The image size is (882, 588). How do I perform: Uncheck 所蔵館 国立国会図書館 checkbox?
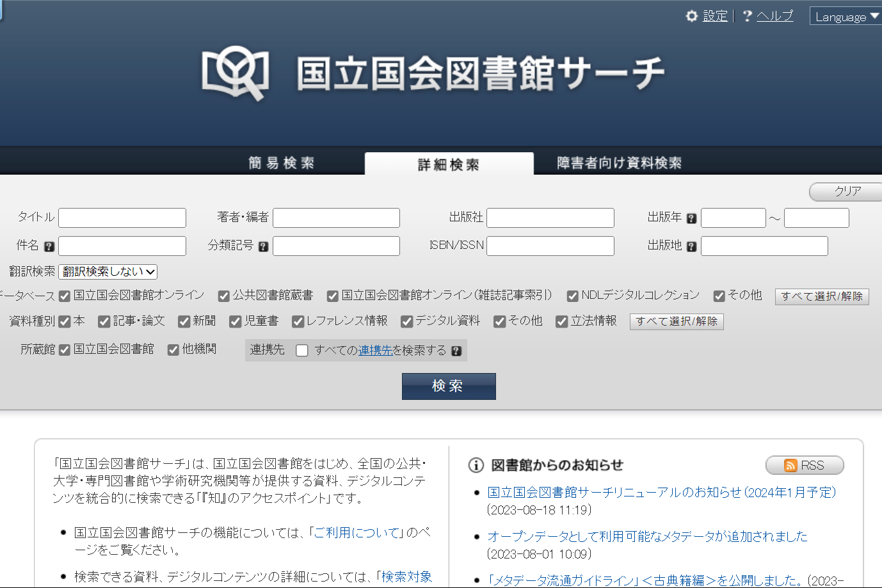click(x=65, y=350)
